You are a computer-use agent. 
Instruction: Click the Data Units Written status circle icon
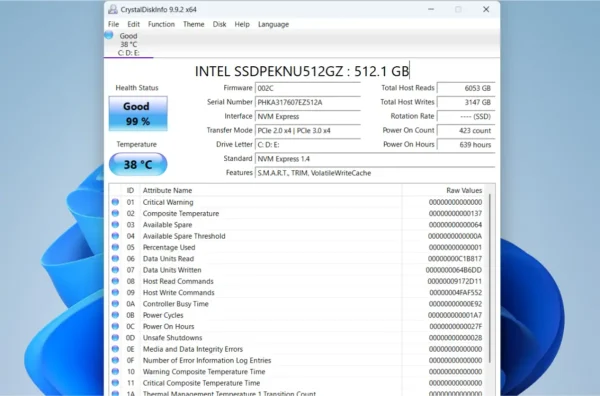(115, 270)
